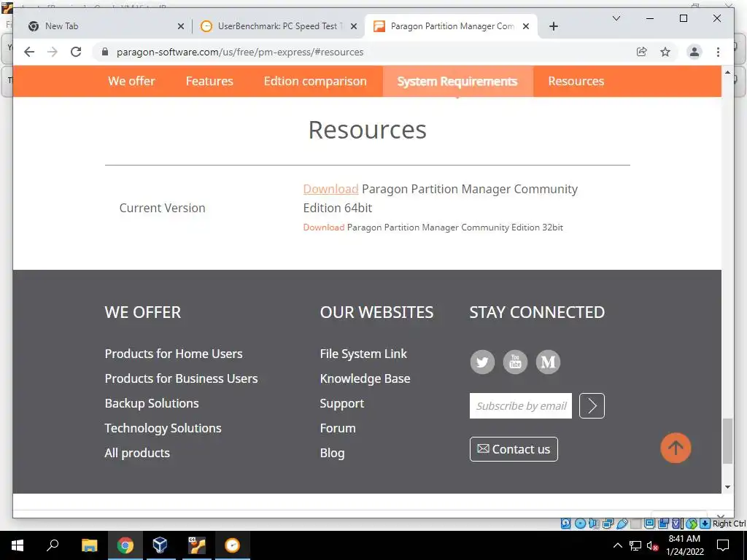Select the Paragon Partition Manager tab

(x=451, y=26)
